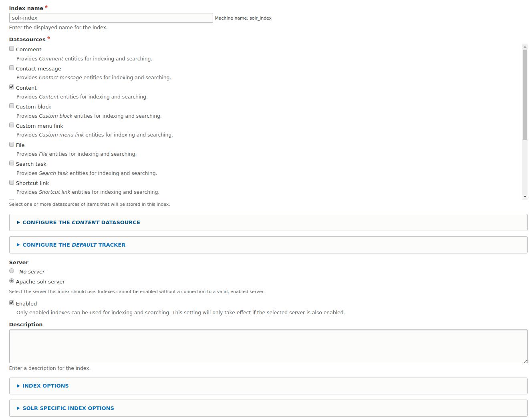The height and width of the screenshot is (418, 532).
Task: Select the File datasource checkbox
Action: click(x=12, y=144)
